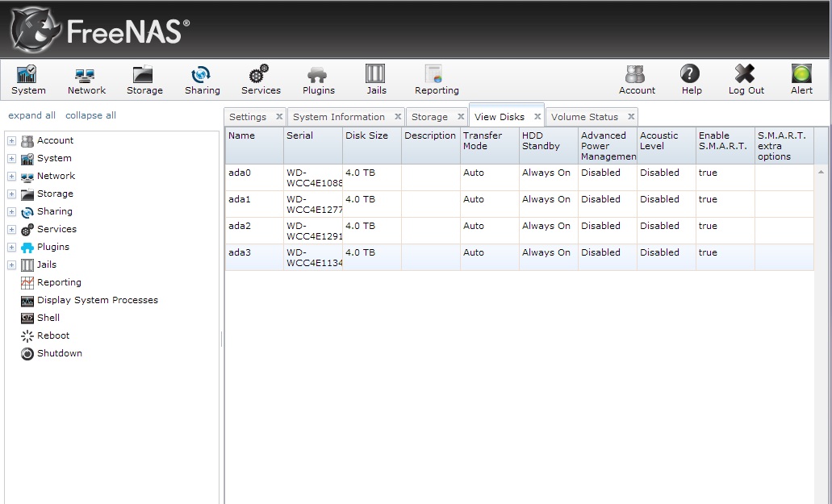The height and width of the screenshot is (504, 832).
Task: Open the Storage toolbar icon
Action: [x=144, y=74]
